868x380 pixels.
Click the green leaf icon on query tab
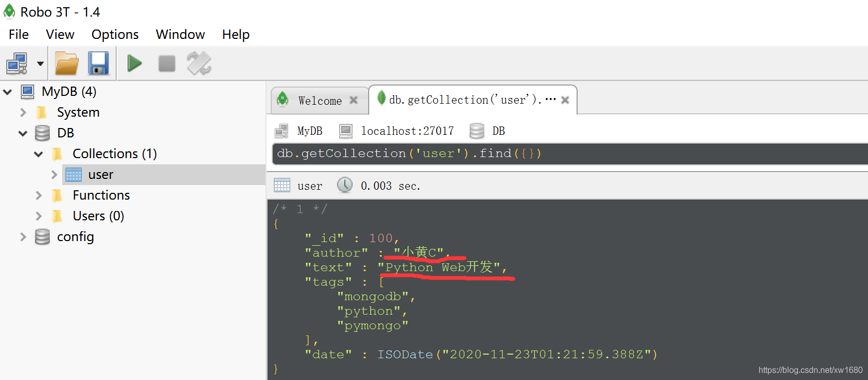tap(381, 97)
